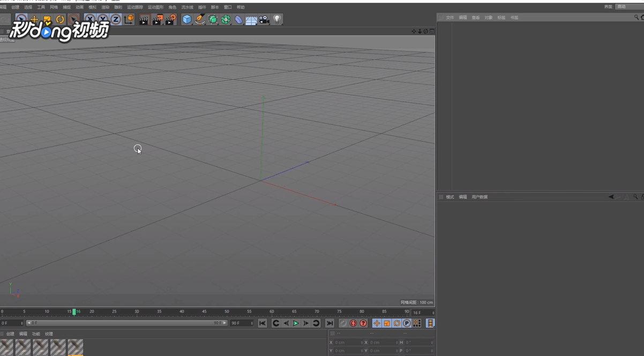Open the timeline film strip icon
Screen dimensions: 644x356
(430, 323)
